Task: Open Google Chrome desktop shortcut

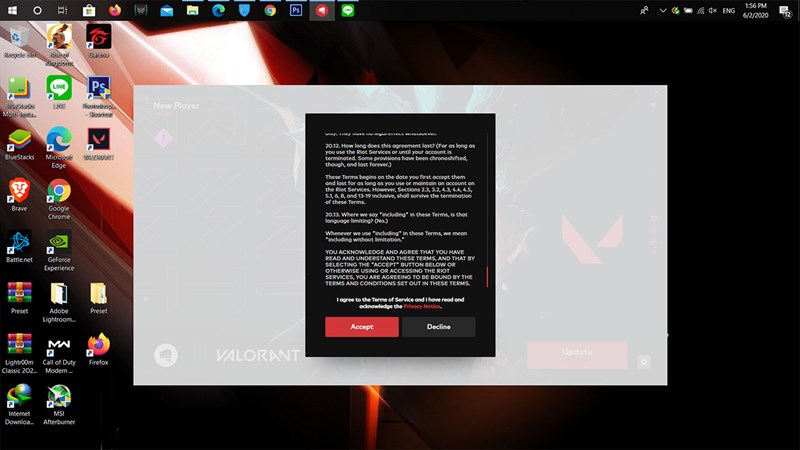Action: [59, 199]
